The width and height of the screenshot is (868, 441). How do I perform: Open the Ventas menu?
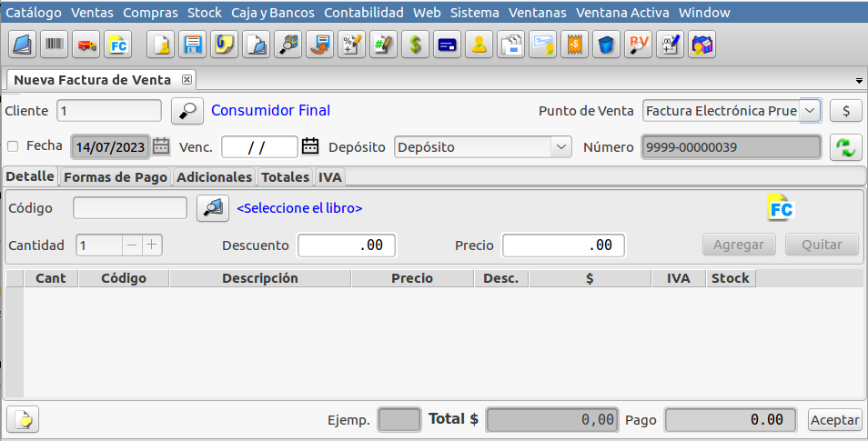pyautogui.click(x=92, y=12)
